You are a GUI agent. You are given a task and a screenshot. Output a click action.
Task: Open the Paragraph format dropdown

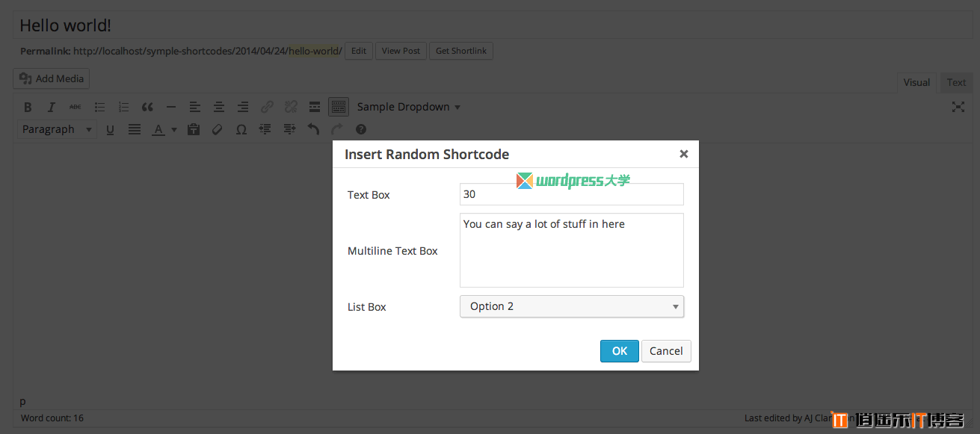(x=57, y=129)
